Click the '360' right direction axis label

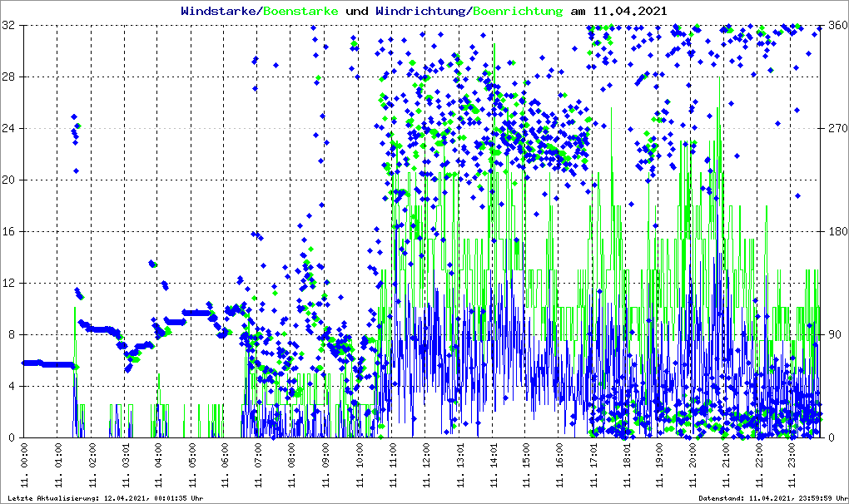835,26
